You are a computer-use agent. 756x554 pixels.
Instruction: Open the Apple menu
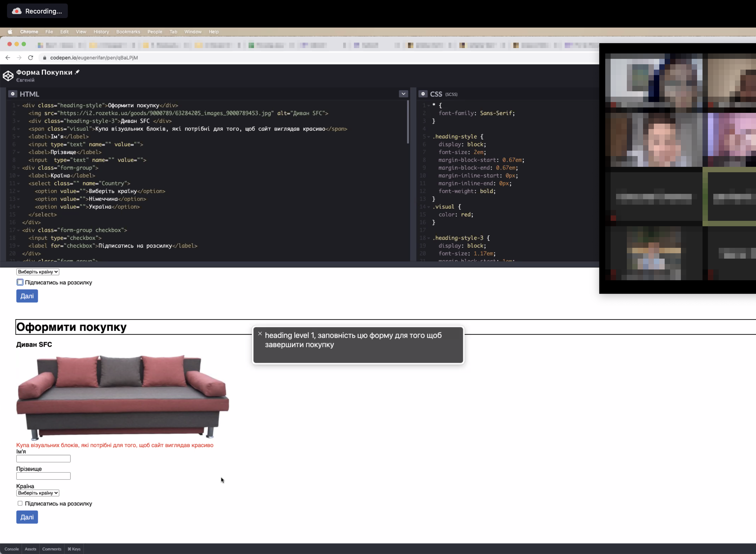(10, 32)
